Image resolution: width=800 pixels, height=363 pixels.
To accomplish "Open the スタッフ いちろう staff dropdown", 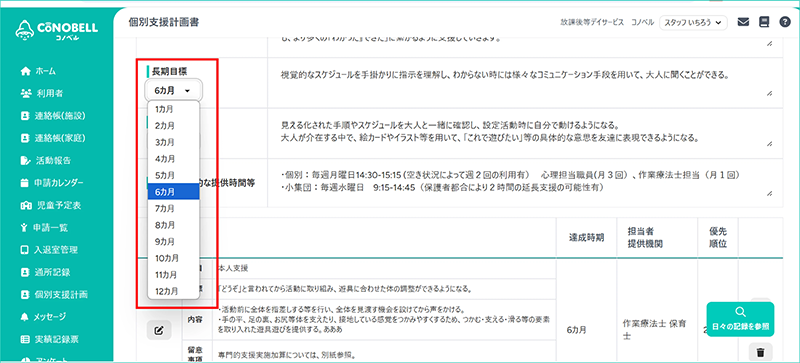I will click(693, 22).
